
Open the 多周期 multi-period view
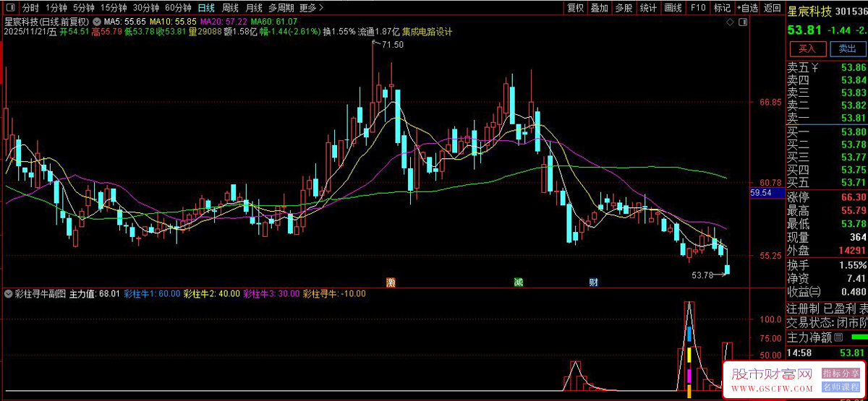pyautogui.click(x=281, y=8)
